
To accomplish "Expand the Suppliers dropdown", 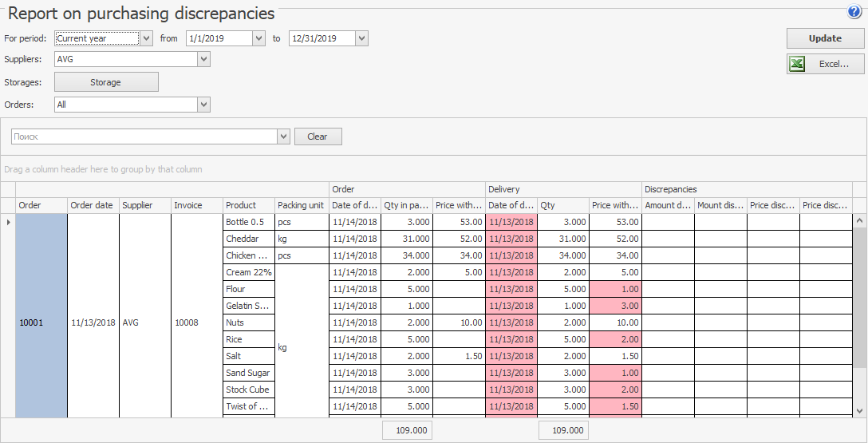I will pos(203,59).
